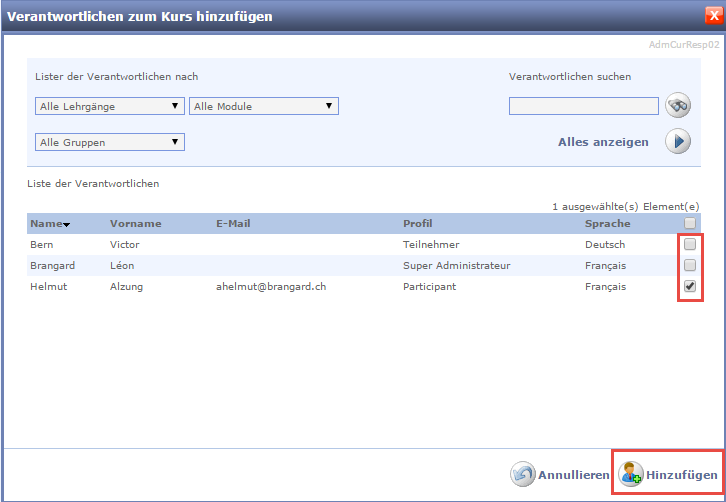Select the Brangard Léon checkbox
Image resolution: width=726 pixels, height=502 pixels.
(x=690, y=266)
